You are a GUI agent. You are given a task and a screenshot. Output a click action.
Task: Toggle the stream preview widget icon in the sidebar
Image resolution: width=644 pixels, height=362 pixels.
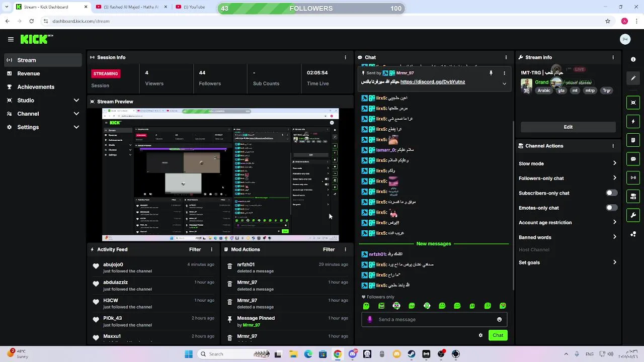[633, 103]
